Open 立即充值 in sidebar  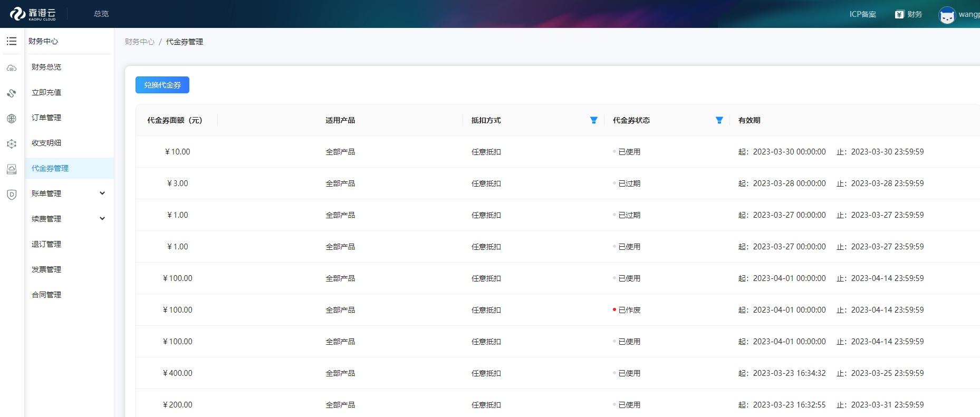click(46, 92)
